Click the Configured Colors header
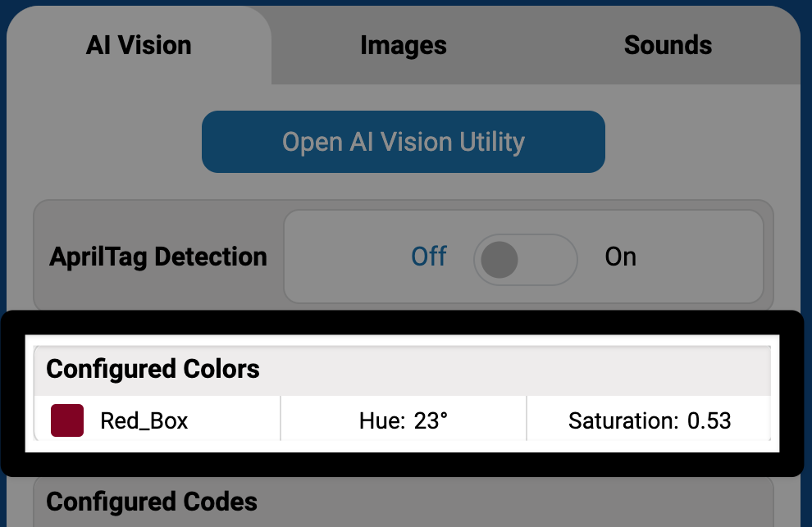 point(153,369)
